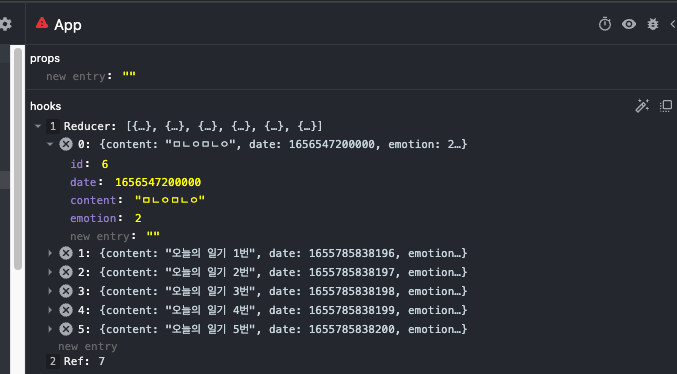Inspect matching DOM element with eye icon
The width and height of the screenshot is (677, 374).
tap(629, 24)
